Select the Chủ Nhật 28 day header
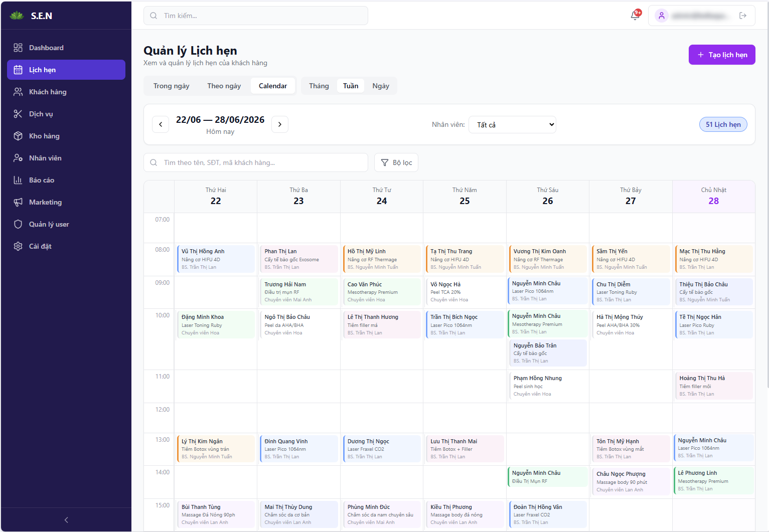The height and width of the screenshot is (532, 769). (x=713, y=196)
